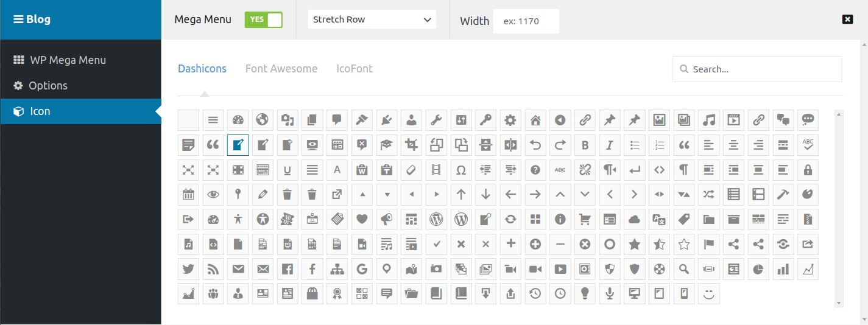Switch to the Font Awesome tab
This screenshot has height=325, width=868.
(x=281, y=69)
